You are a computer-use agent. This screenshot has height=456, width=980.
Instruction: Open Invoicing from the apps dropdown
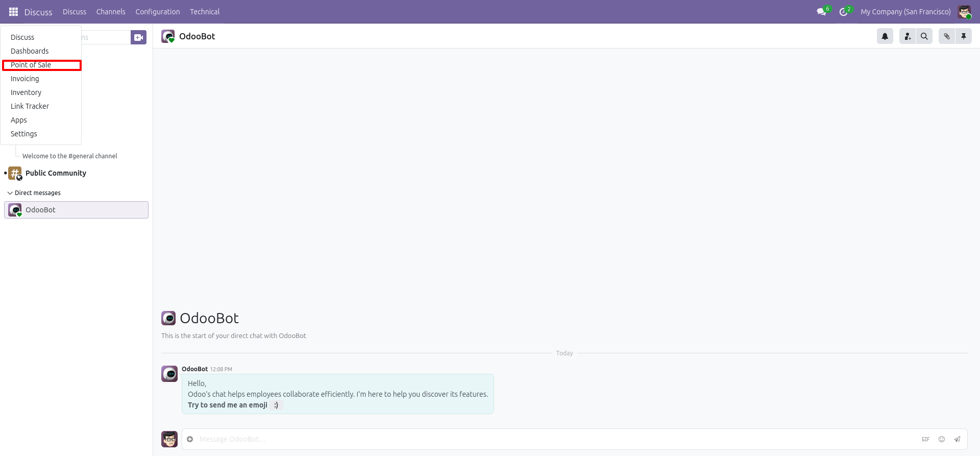pos(41,79)
